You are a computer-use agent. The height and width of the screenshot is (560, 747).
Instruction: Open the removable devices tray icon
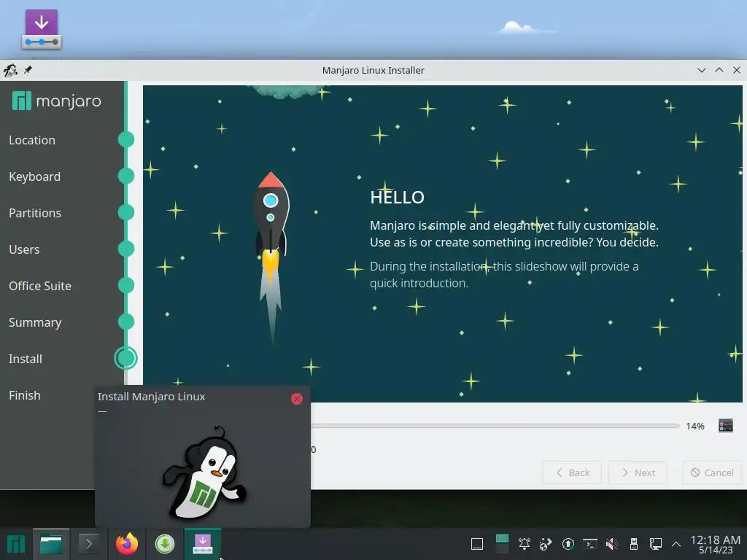[x=634, y=543]
